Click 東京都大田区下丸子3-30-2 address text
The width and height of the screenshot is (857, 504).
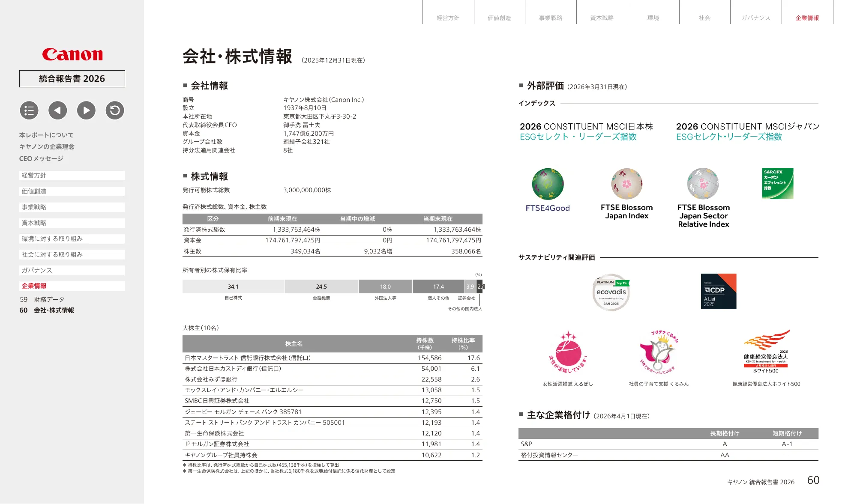tap(320, 116)
